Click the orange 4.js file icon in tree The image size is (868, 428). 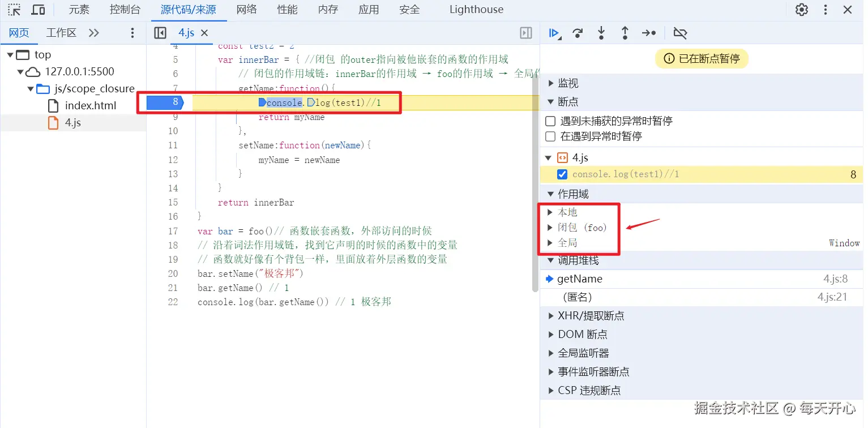click(x=53, y=123)
